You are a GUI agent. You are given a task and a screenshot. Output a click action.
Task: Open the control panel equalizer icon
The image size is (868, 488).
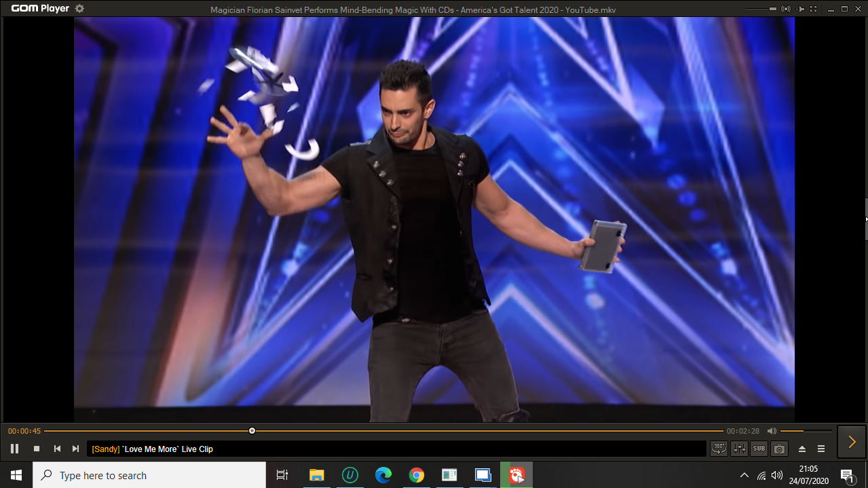tap(739, 449)
